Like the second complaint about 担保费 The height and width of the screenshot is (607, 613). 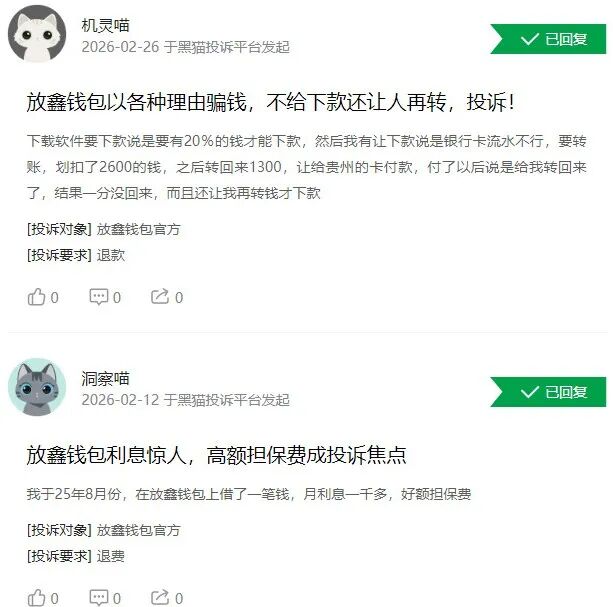(x=36, y=598)
